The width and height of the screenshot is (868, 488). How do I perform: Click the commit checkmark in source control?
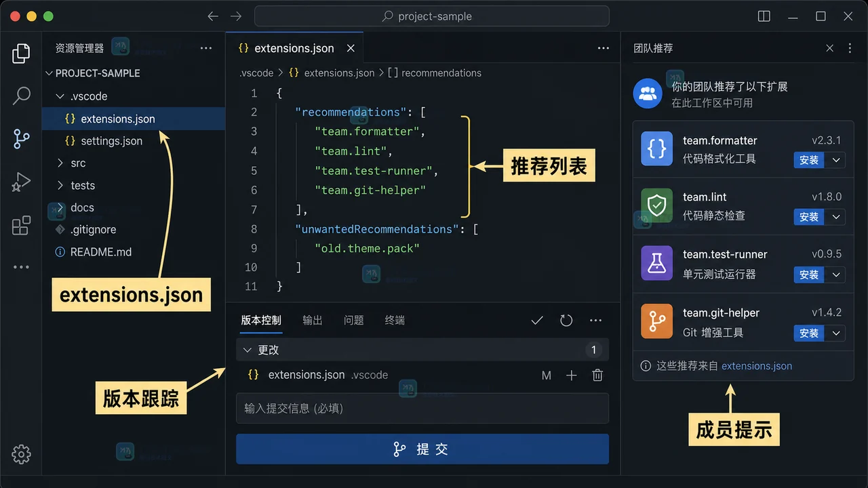click(537, 321)
